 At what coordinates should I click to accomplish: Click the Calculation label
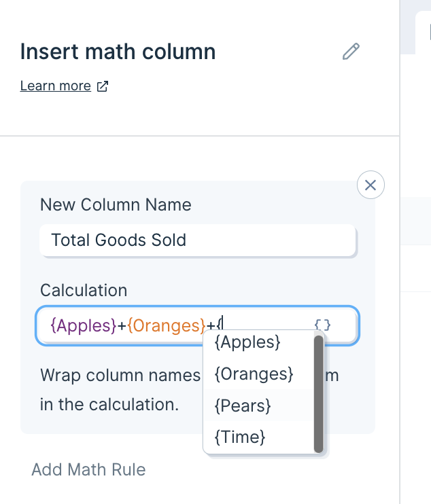point(84,290)
